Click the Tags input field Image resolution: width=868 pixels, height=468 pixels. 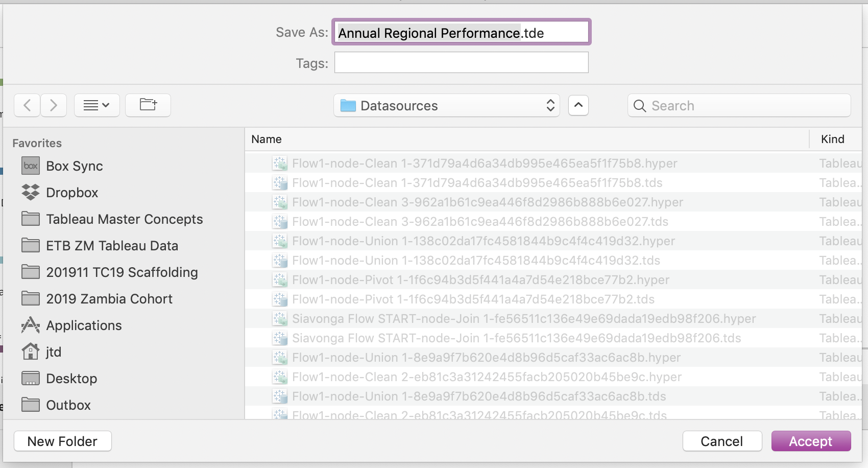[461, 63]
